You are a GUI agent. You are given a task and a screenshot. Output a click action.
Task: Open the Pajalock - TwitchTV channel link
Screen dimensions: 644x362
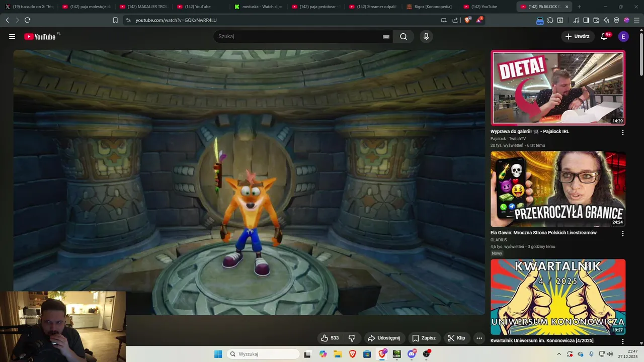508,138
